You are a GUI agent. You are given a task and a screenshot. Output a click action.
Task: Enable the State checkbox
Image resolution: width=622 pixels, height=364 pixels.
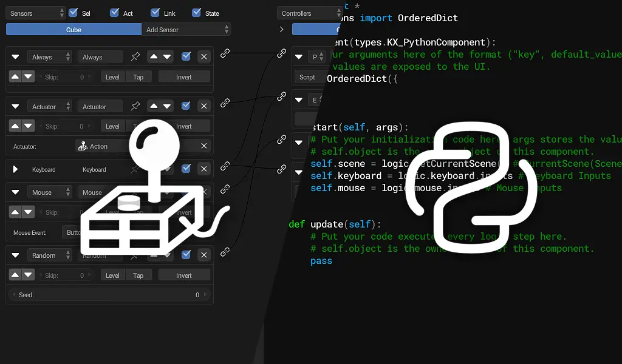(x=197, y=12)
